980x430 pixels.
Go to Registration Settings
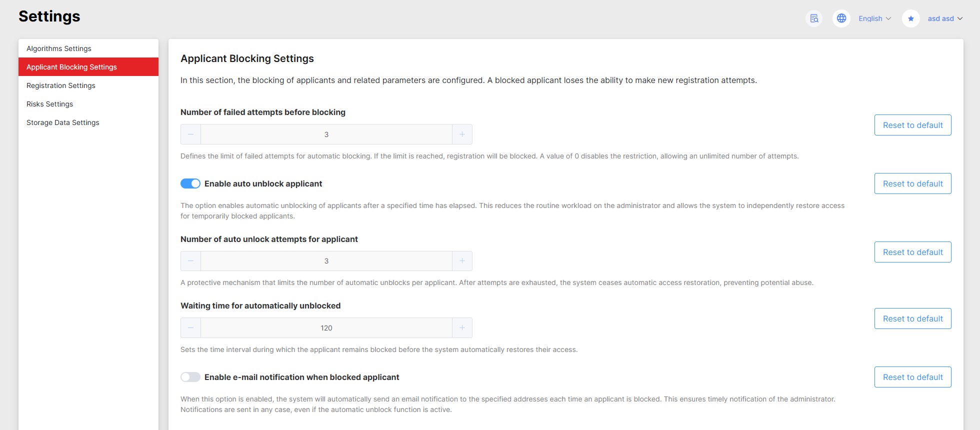click(61, 85)
